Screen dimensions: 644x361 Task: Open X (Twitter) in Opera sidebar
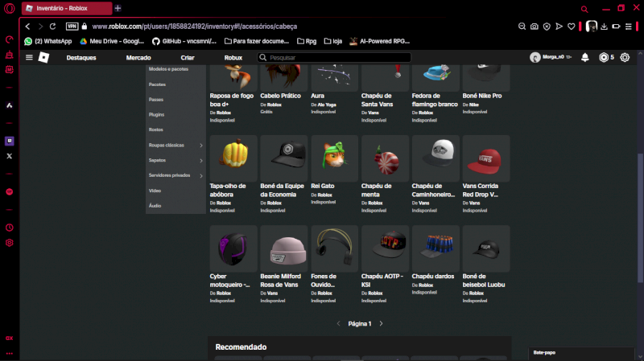pyautogui.click(x=10, y=156)
